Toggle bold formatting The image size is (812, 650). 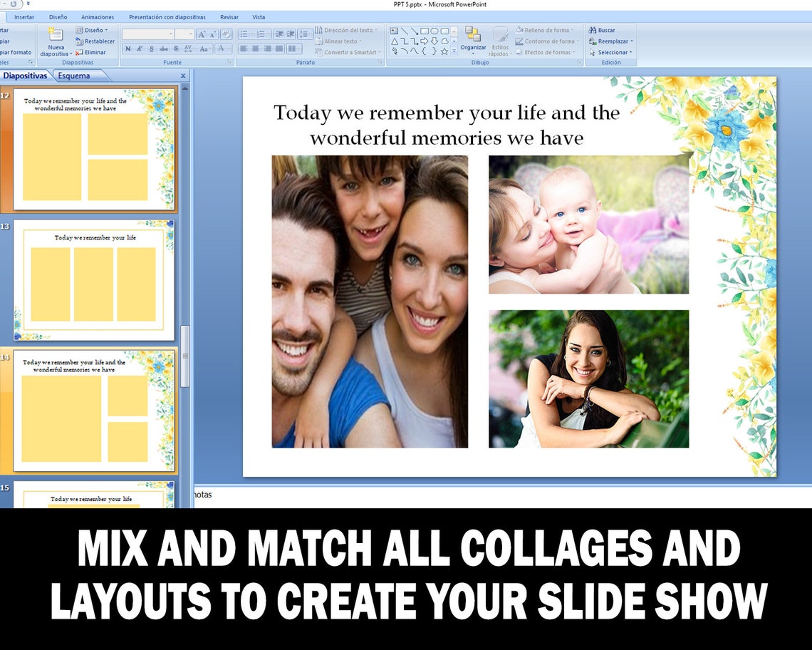[x=129, y=48]
